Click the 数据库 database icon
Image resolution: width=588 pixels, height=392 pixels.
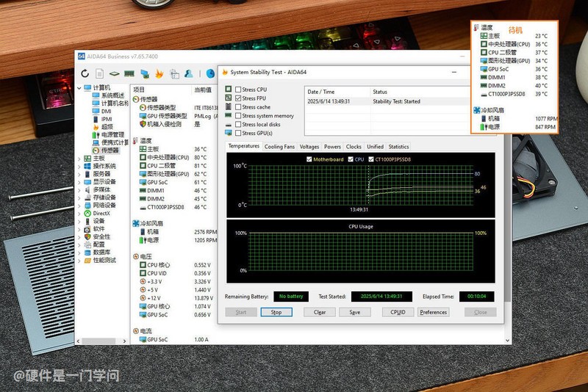[x=87, y=253]
